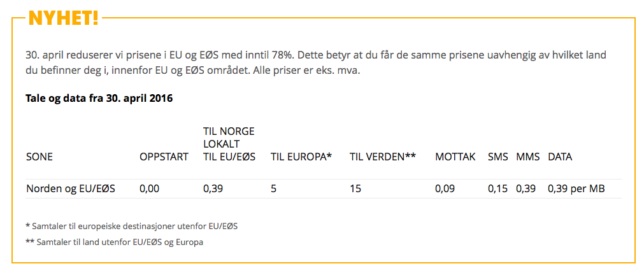Click the double-asterisk footnote about land utenfor Europa
The height and width of the screenshot is (273, 644).
click(114, 242)
